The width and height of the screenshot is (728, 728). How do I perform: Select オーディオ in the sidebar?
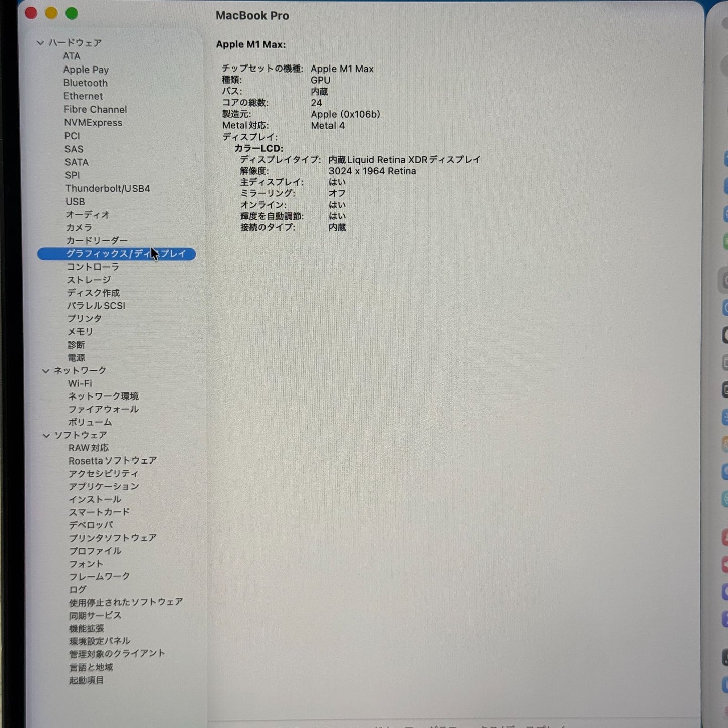88,215
